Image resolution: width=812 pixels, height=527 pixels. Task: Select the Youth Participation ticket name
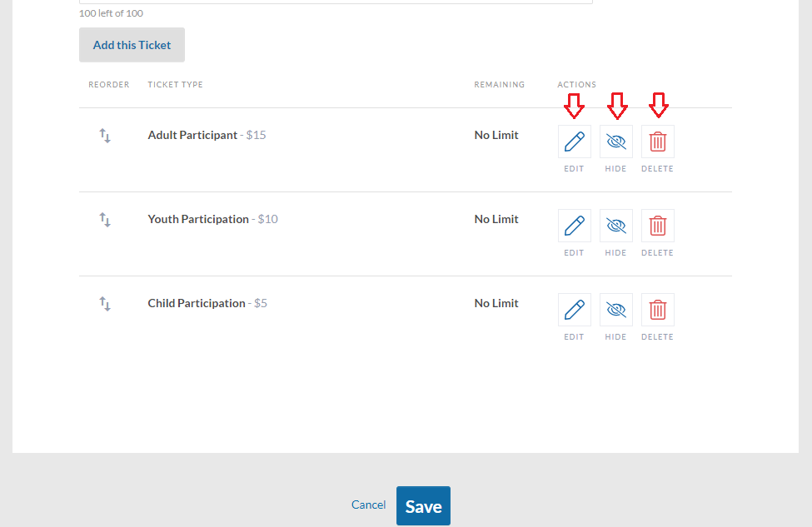(198, 219)
